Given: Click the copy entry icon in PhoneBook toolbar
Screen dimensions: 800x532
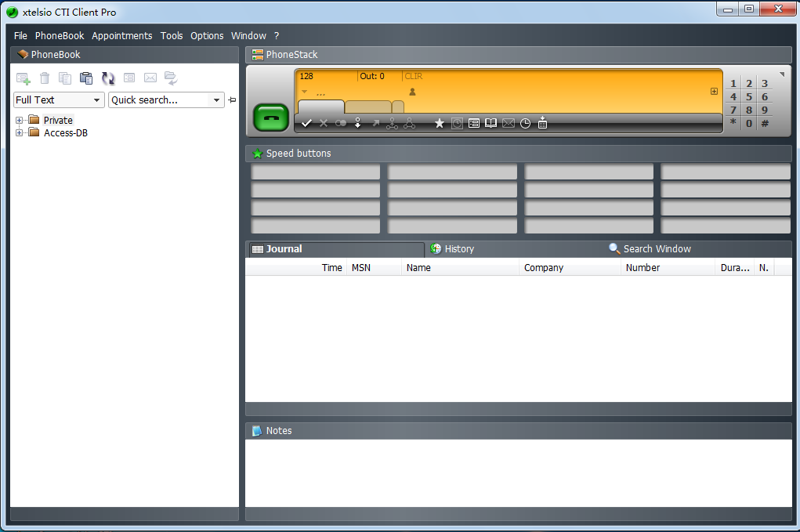Looking at the screenshot, I should [65, 78].
